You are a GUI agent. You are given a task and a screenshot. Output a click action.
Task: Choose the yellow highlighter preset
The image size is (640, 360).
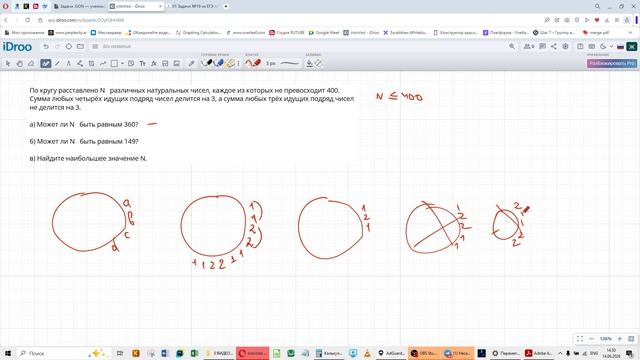click(x=230, y=63)
